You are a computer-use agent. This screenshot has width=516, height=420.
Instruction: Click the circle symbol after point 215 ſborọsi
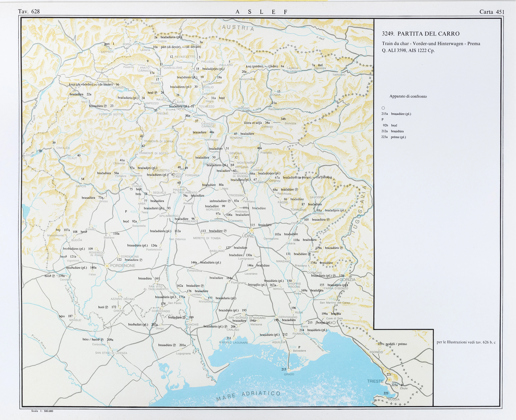click(334, 323)
